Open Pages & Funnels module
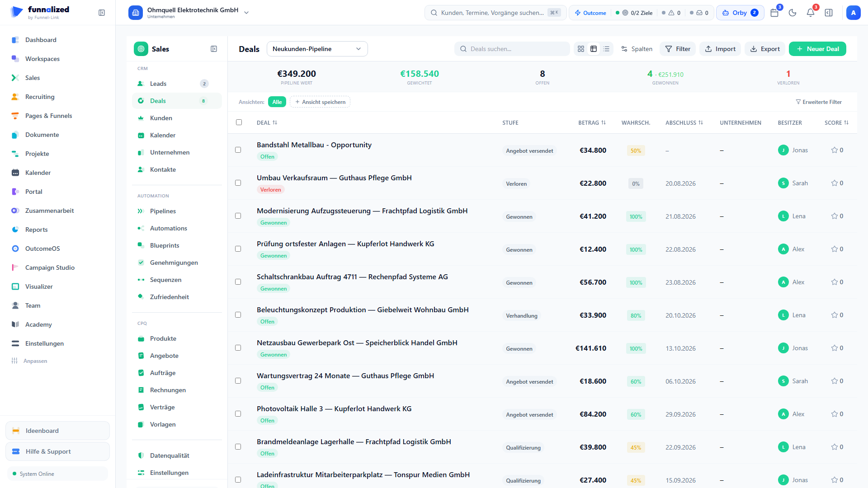The image size is (868, 488). (x=58, y=116)
